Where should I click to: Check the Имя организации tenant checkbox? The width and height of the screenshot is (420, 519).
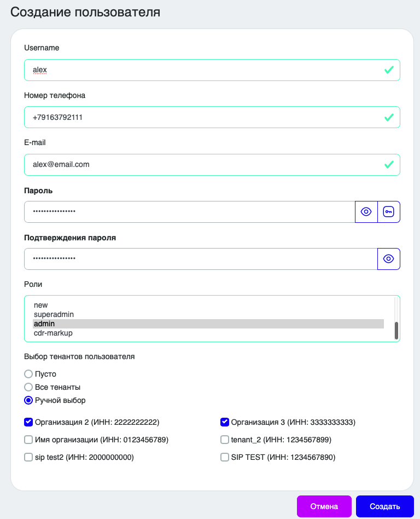pyautogui.click(x=28, y=440)
